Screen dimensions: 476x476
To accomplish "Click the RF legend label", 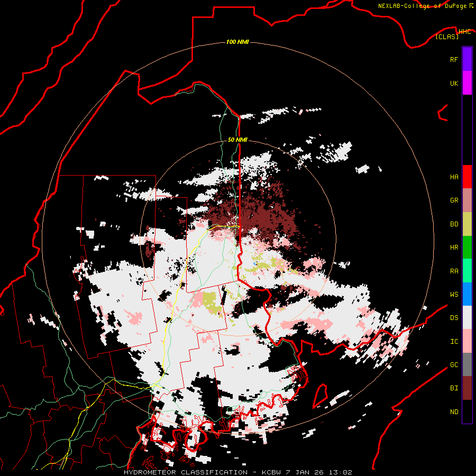I will coord(454,59).
